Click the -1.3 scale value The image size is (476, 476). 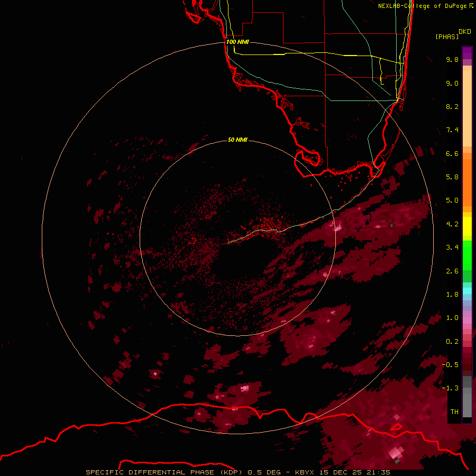[x=450, y=388]
